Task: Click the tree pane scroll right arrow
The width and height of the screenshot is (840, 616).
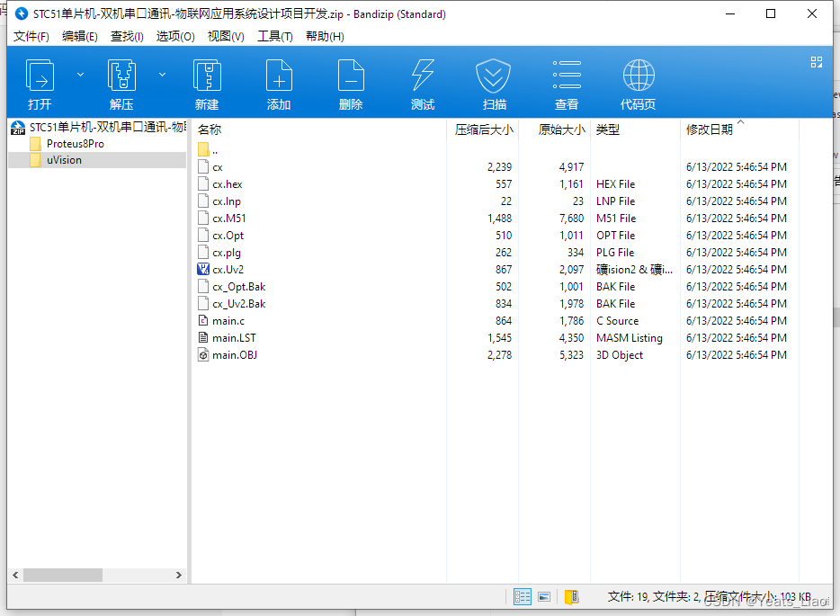Action: [x=179, y=576]
